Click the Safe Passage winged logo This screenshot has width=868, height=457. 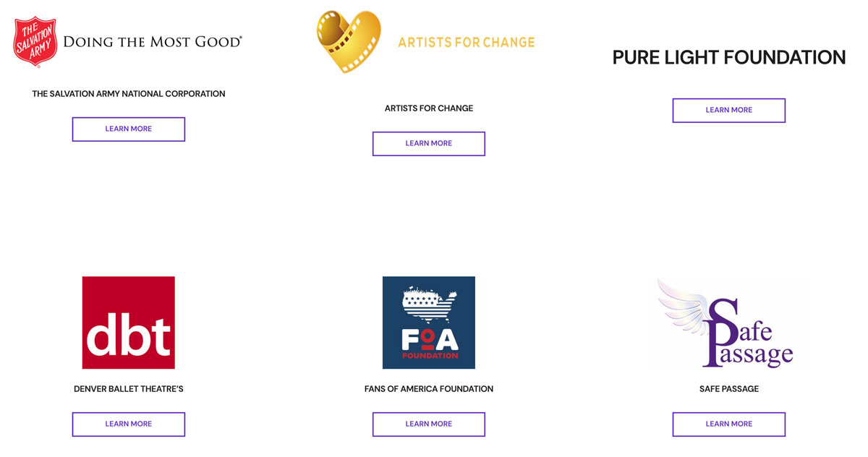point(728,323)
